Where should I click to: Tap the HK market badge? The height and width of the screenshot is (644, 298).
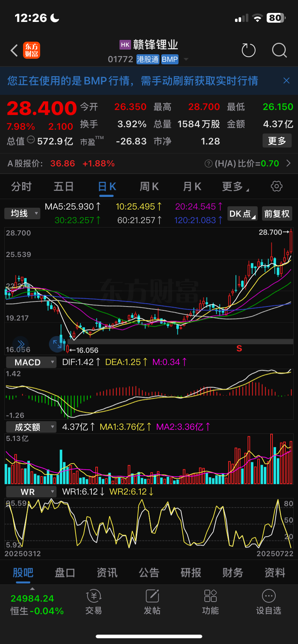125,45
